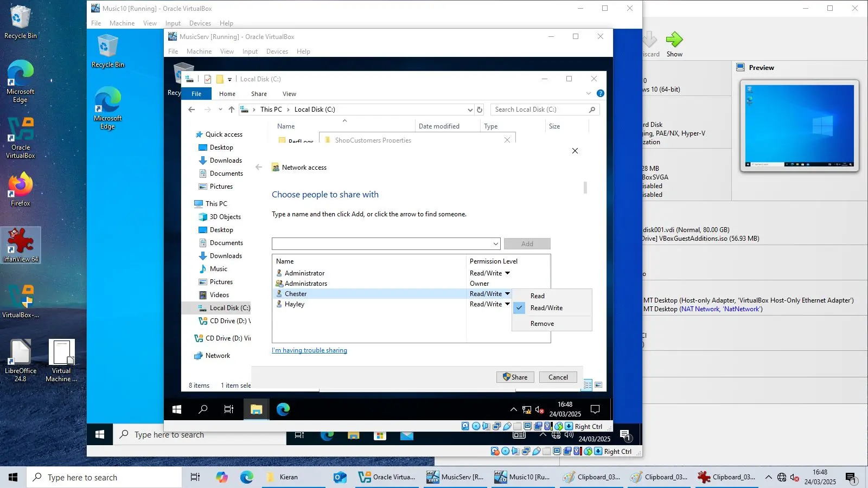The image size is (868, 488).
Task: Select the IrfanView 64 desktop icon
Action: 21,245
